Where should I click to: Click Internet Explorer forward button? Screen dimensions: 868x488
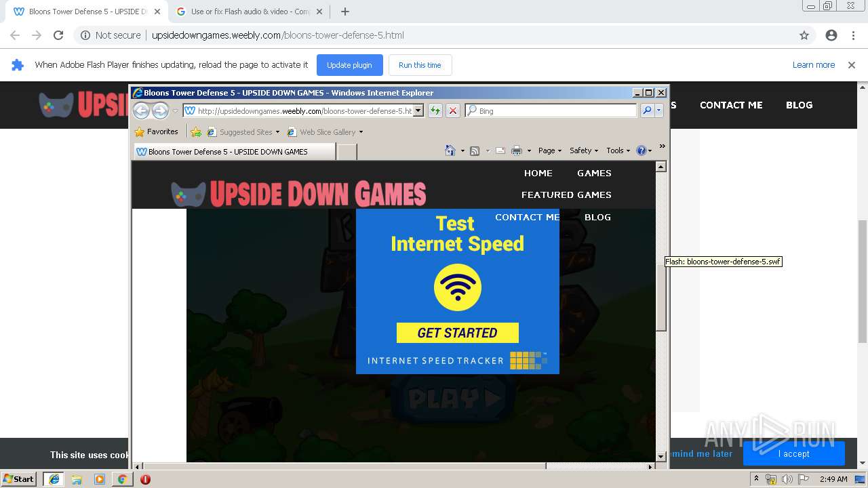(x=160, y=110)
